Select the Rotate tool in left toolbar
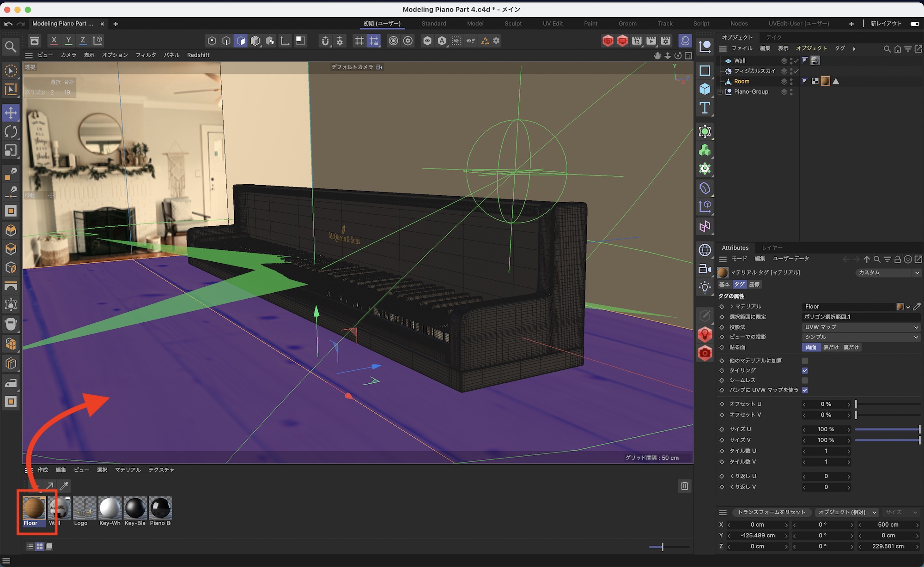The image size is (924, 567). [11, 132]
